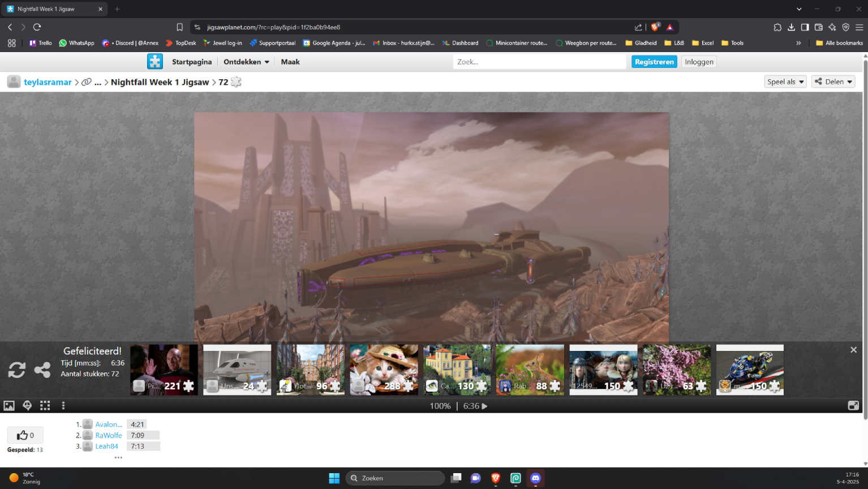Open the Discord icon in taskbar

(x=535, y=478)
